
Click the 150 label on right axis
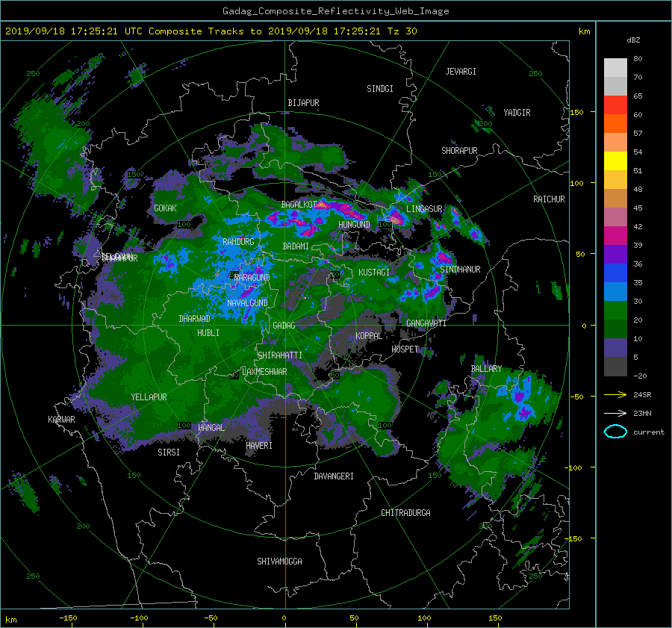tap(577, 112)
